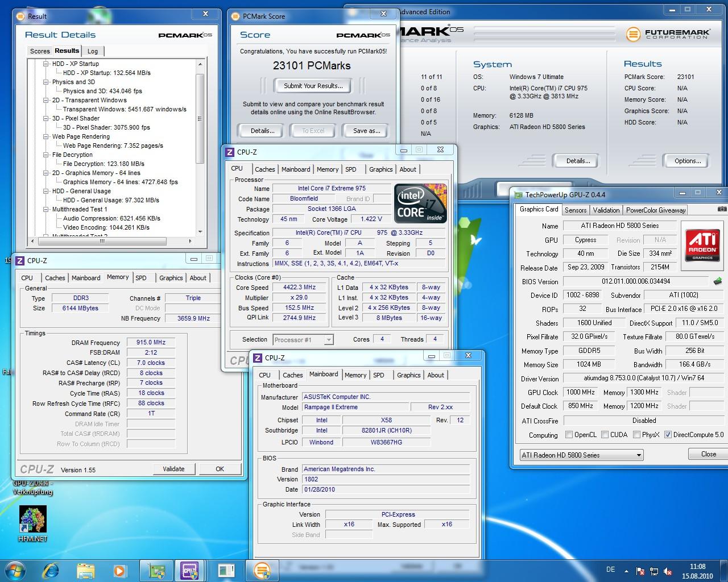Click the DE language indicator in the taskbar

click(610, 569)
